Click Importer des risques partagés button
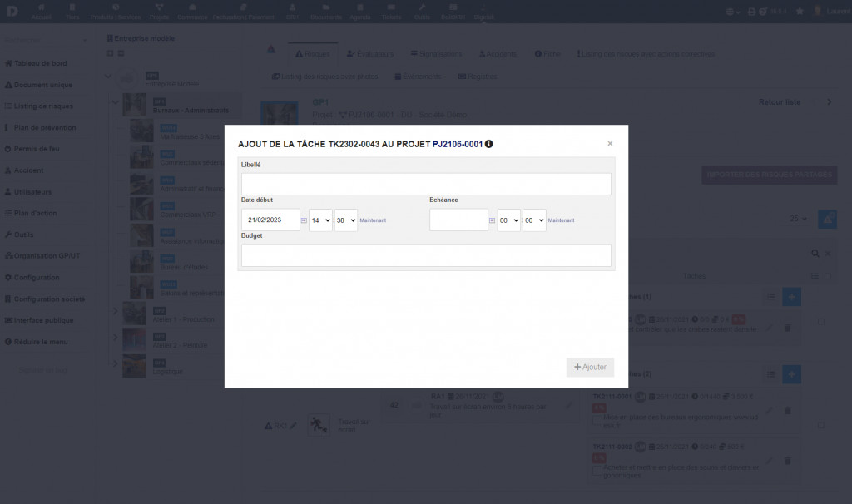This screenshot has width=852, height=504. click(770, 175)
